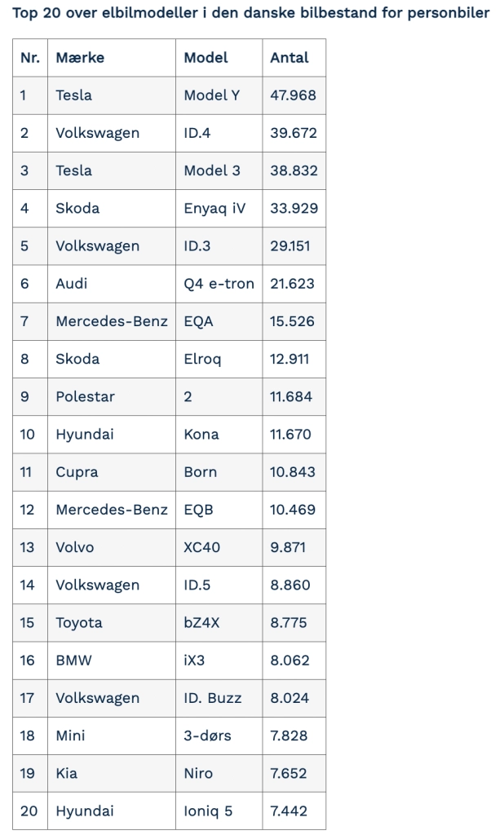This screenshot has height=835, width=504.
Task: Click the "XC40" model cell
Action: (202, 547)
